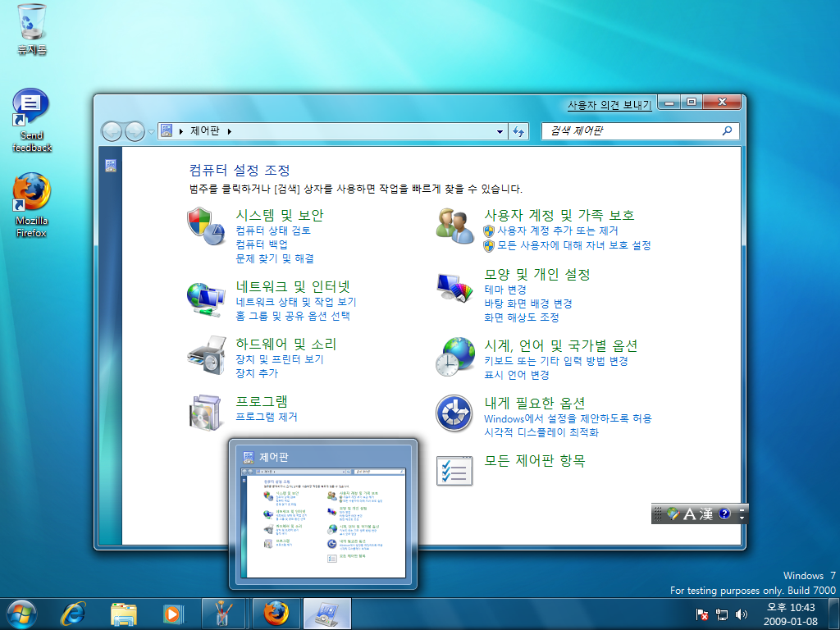
Task: Click the 사용자 의견 보내기 link
Action: (609, 105)
